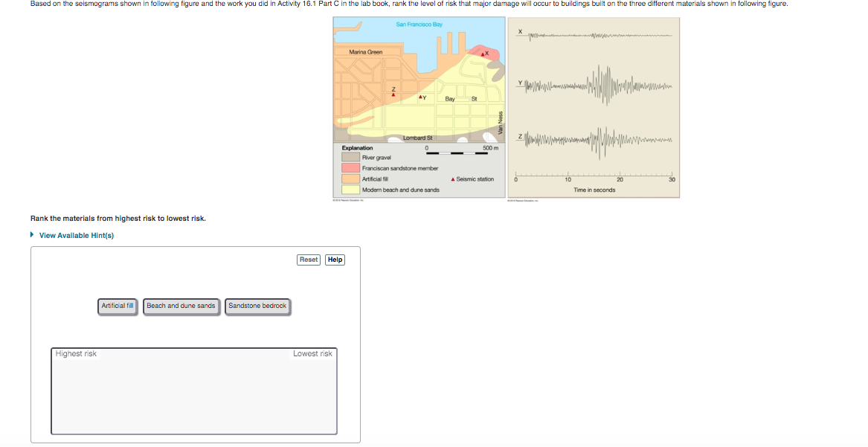Select seismic station Z marker on the map
The height and width of the screenshot is (447, 868).
(393, 94)
